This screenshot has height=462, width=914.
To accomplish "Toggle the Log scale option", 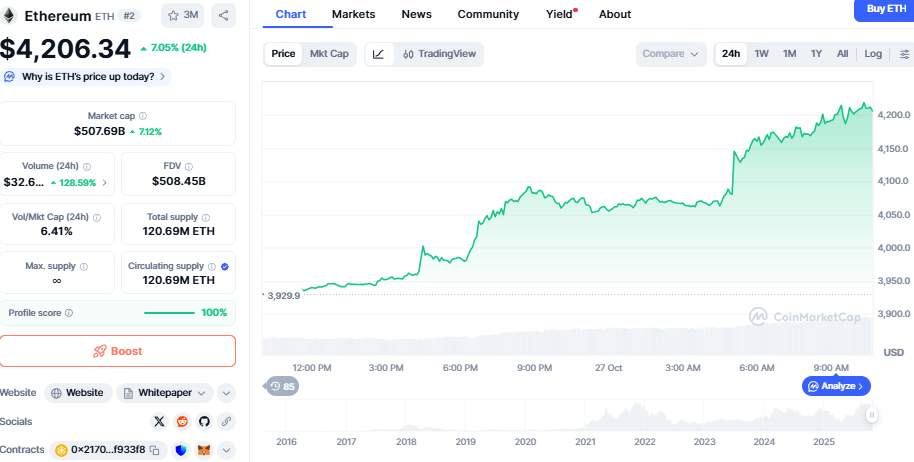I will click(x=873, y=54).
